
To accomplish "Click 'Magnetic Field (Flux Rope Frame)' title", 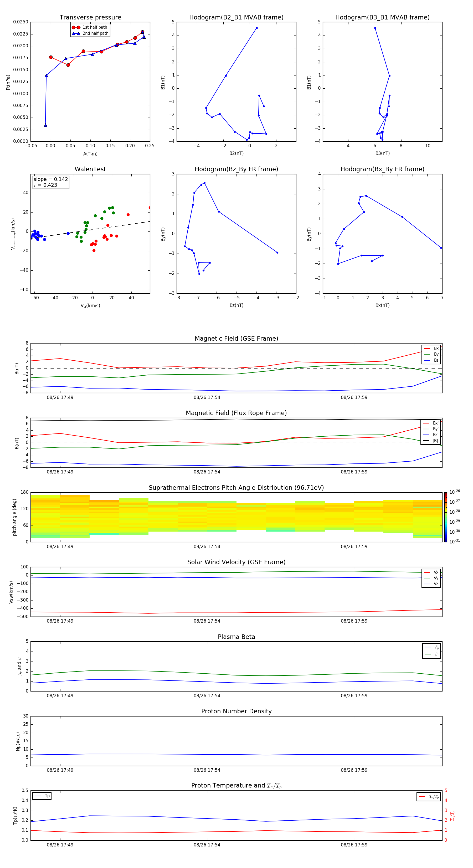I will [236, 413].
